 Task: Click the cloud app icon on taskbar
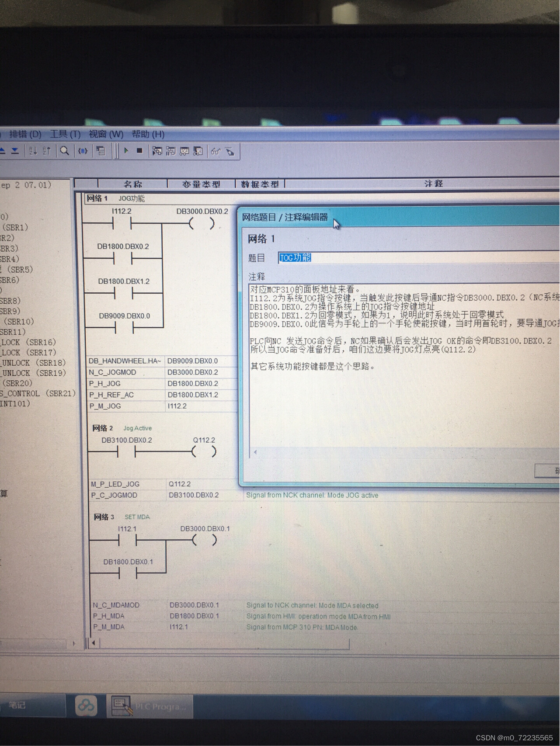click(86, 706)
